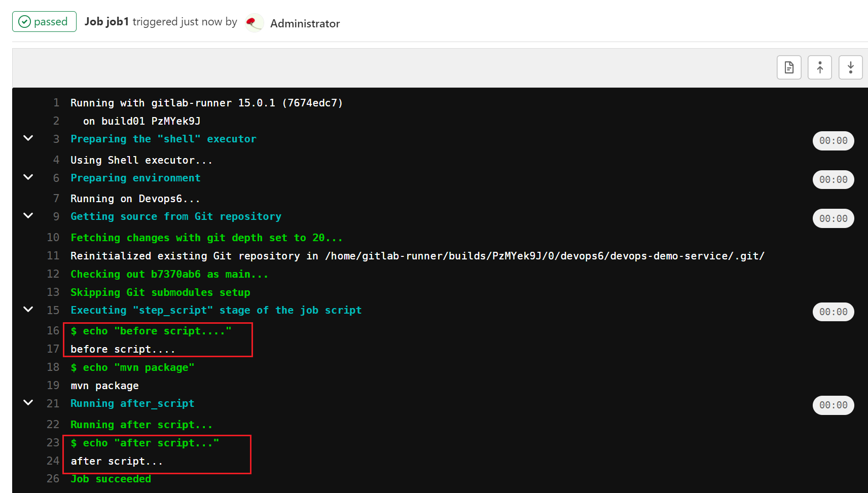Click line number 26 in log

pyautogui.click(x=53, y=479)
